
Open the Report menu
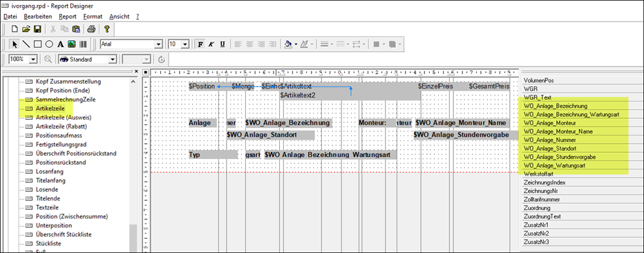[x=67, y=17]
